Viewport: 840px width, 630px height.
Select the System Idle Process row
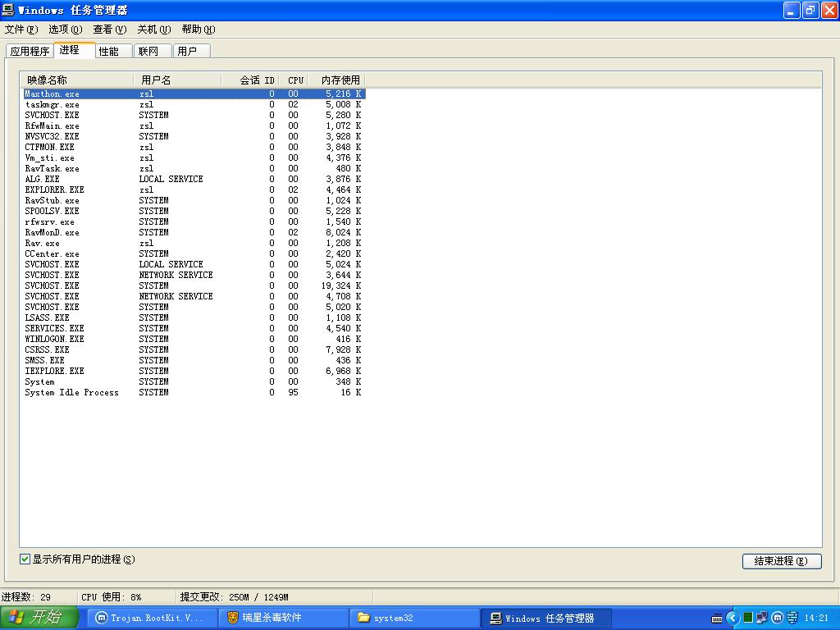(194, 392)
